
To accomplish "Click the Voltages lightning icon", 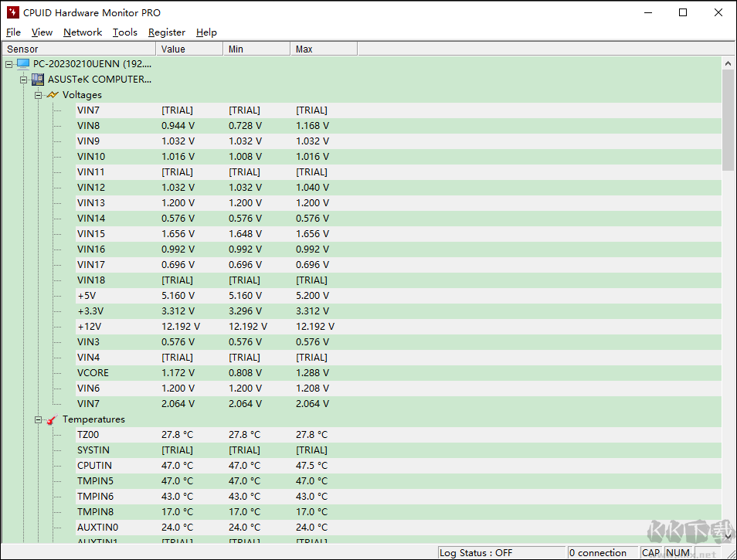I will tap(53, 95).
